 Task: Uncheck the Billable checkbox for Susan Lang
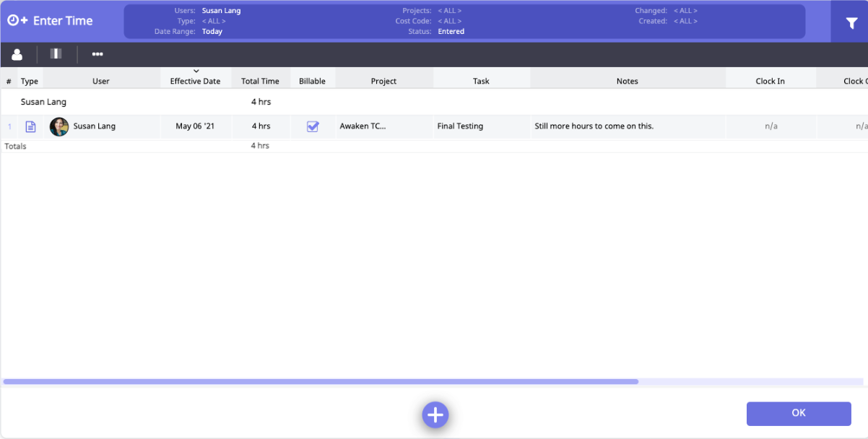point(313,126)
